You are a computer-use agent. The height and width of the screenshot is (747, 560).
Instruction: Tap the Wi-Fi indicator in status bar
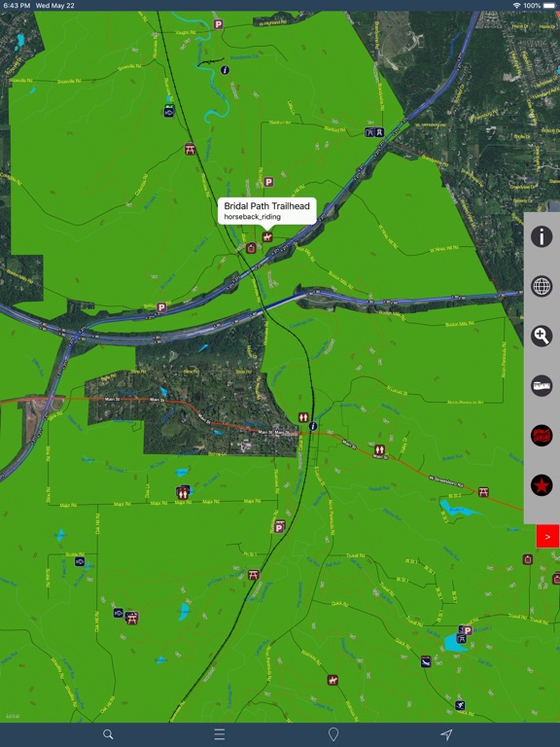pos(516,5)
